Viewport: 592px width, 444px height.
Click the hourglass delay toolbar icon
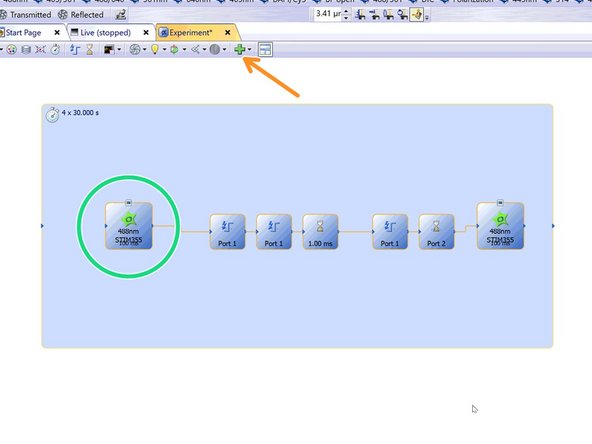point(89,49)
